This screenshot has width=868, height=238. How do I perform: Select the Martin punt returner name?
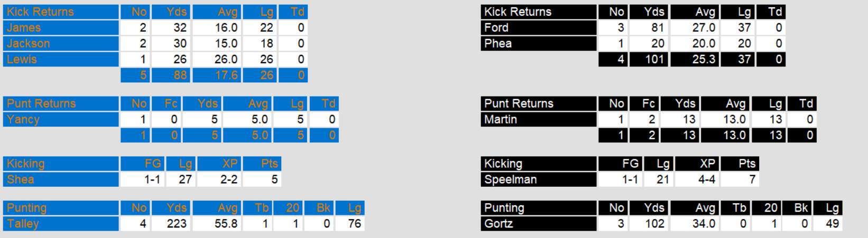coord(539,119)
